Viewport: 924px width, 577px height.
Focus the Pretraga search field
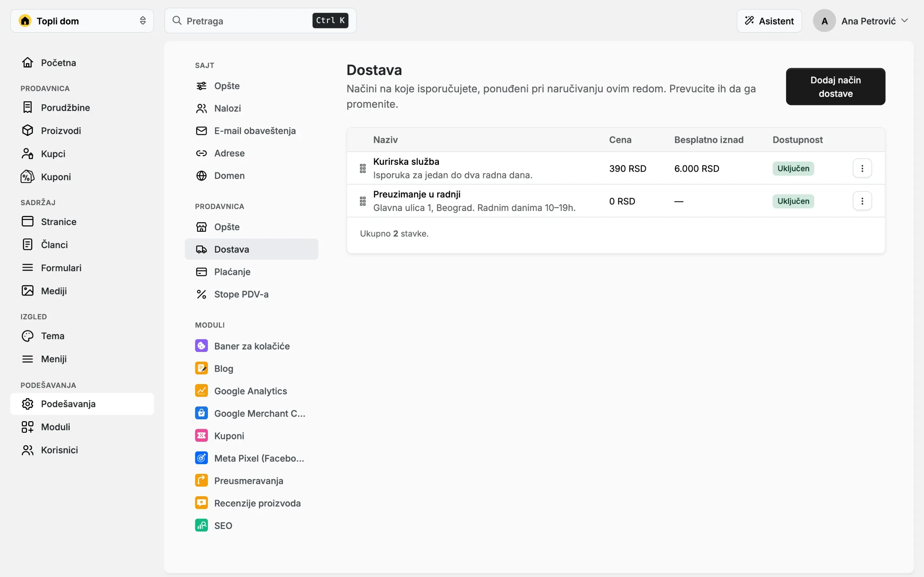point(260,21)
